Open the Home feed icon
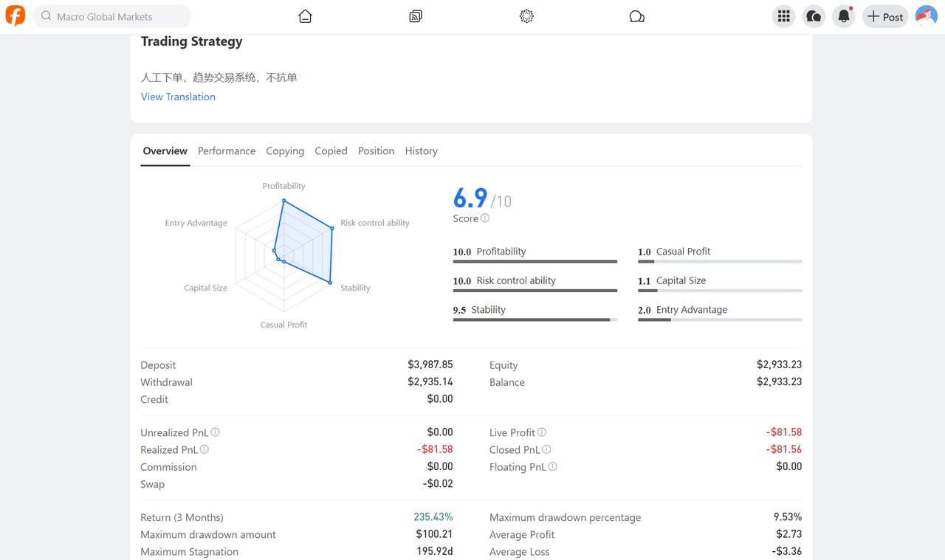This screenshot has height=560, width=945. click(x=305, y=15)
